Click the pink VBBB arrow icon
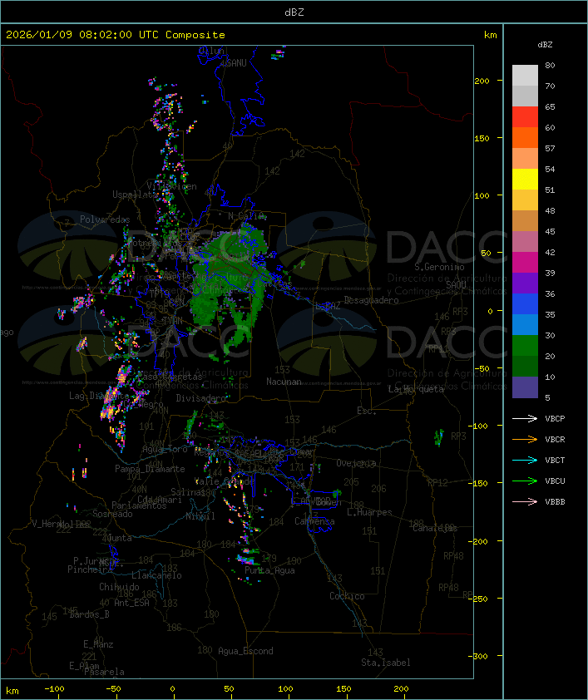This screenshot has height=700, width=588. point(525,502)
